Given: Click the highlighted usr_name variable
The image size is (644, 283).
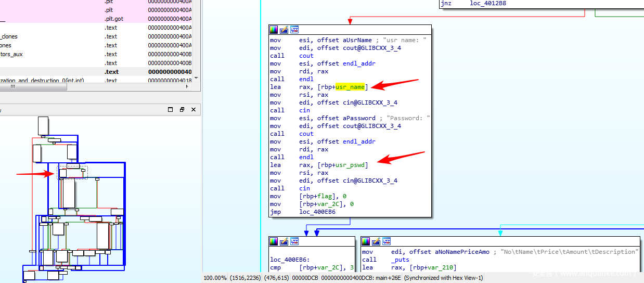Looking at the screenshot, I should pos(350,87).
